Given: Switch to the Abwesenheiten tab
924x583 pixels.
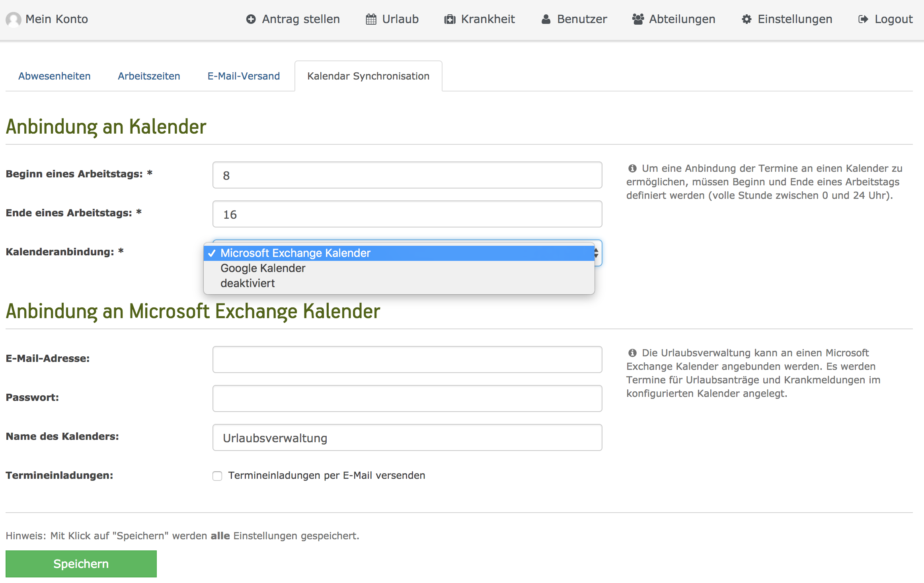Looking at the screenshot, I should 55,76.
